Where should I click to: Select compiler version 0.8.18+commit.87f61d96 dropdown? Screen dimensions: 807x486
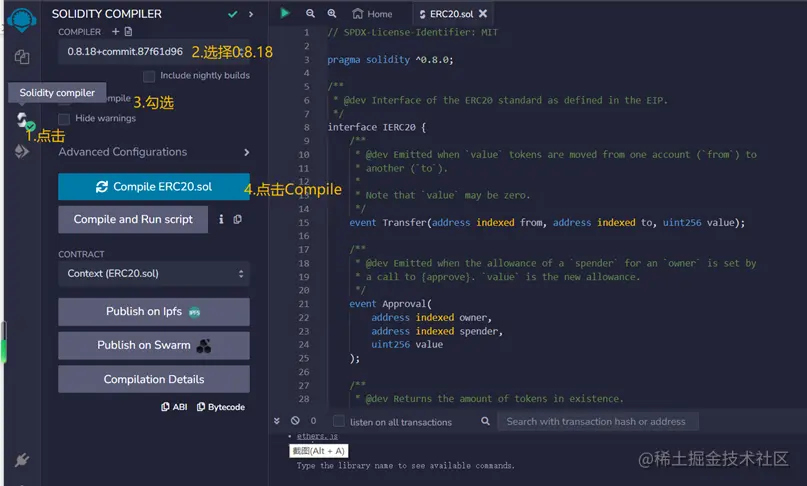pyautogui.click(x=153, y=52)
